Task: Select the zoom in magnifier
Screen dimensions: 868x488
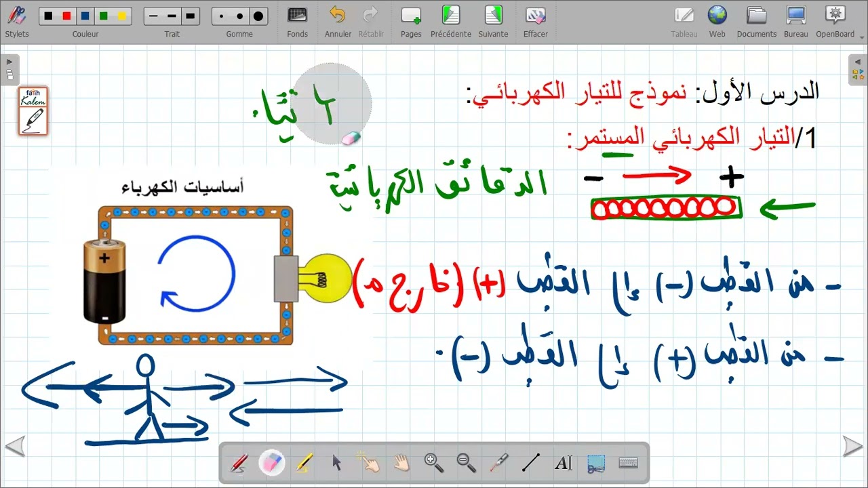Action: click(434, 463)
